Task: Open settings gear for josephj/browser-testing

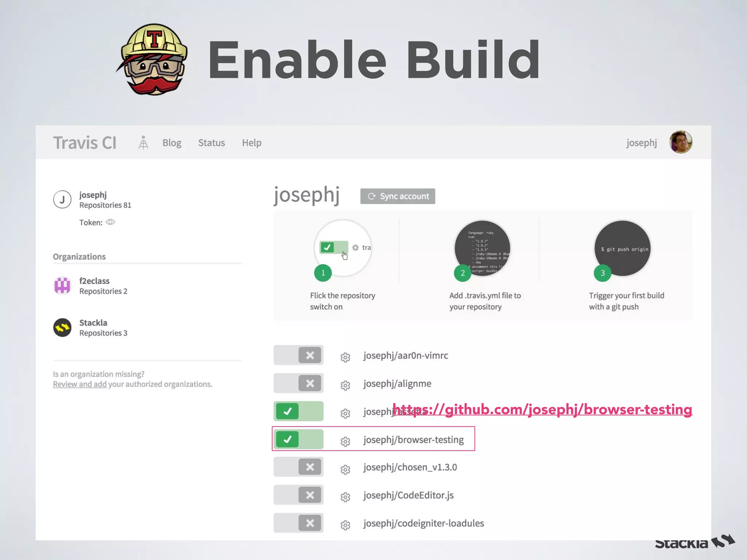Action: 345,442
